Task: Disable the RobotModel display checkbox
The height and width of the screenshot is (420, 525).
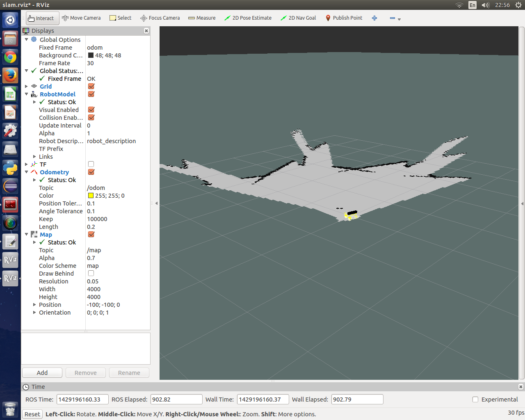Action: coord(91,94)
